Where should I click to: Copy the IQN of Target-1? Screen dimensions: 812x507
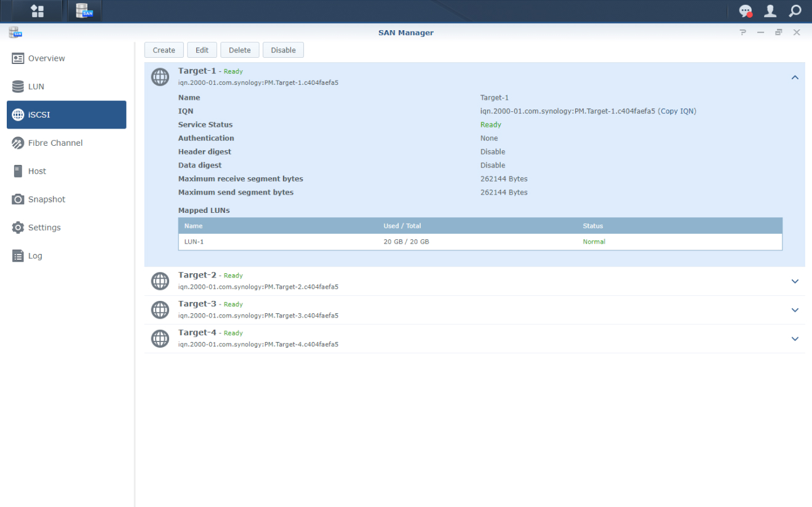click(678, 111)
